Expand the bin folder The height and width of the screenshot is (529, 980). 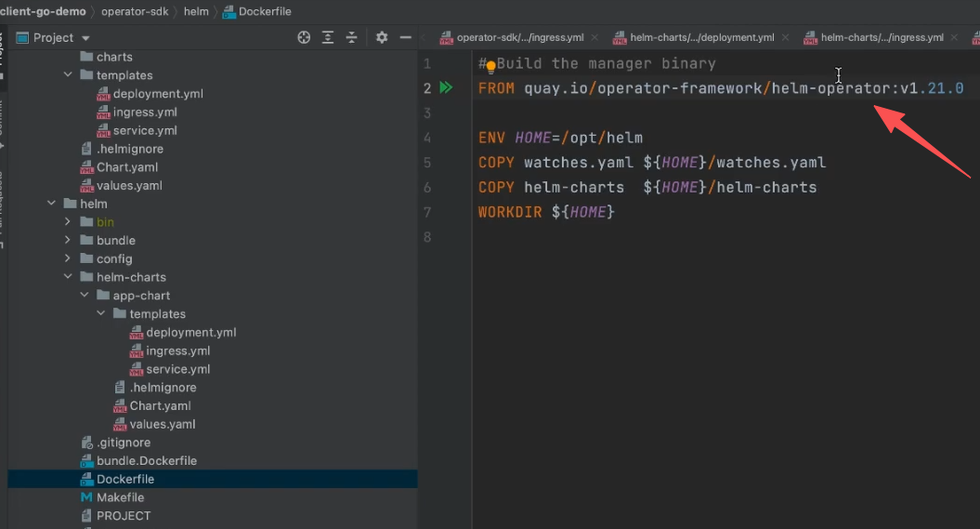tap(68, 222)
